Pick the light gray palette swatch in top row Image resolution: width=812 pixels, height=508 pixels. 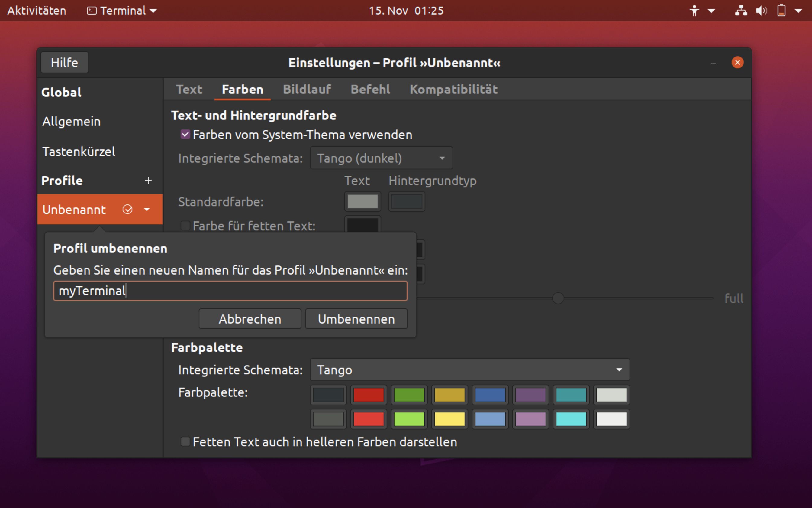point(611,395)
